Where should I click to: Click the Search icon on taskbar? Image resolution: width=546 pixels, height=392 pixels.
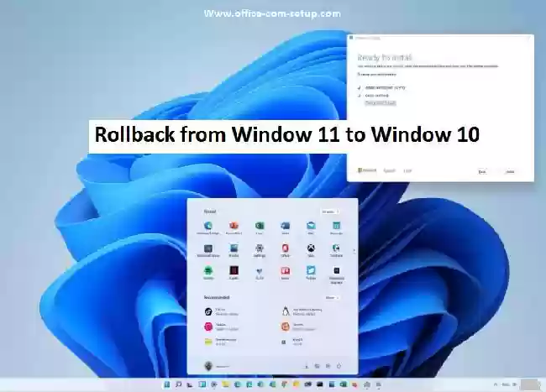(178, 384)
